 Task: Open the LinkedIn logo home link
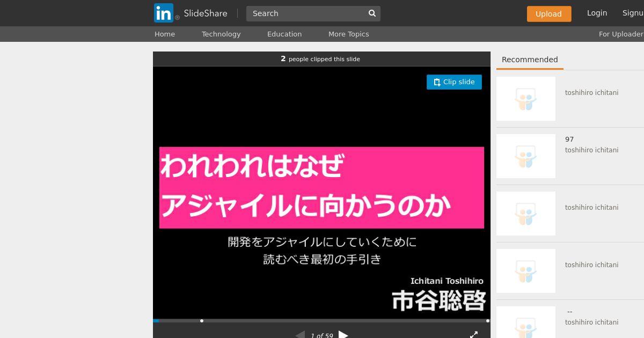coord(164,13)
